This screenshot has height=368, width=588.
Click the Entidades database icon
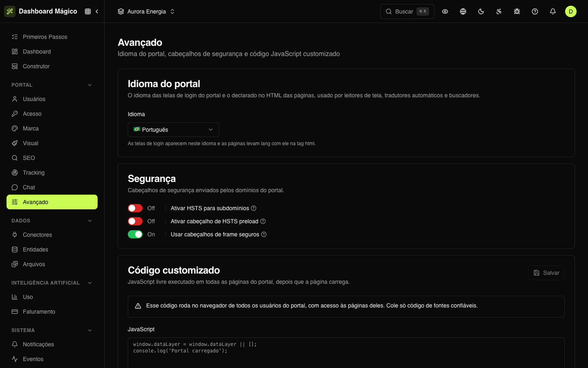(x=15, y=249)
